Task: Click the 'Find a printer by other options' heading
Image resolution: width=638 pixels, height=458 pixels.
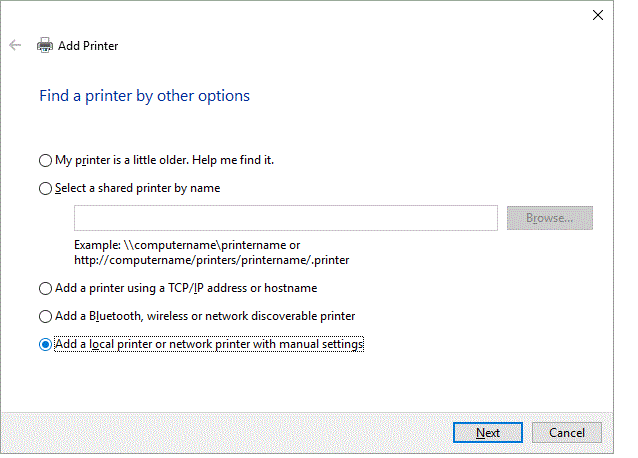Action: (x=144, y=96)
